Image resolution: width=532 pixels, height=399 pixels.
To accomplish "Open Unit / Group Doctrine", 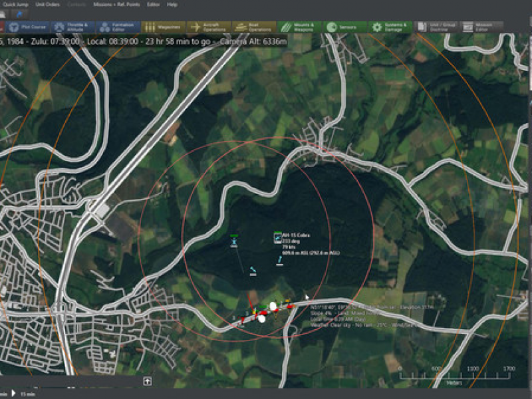I will tap(436, 27).
